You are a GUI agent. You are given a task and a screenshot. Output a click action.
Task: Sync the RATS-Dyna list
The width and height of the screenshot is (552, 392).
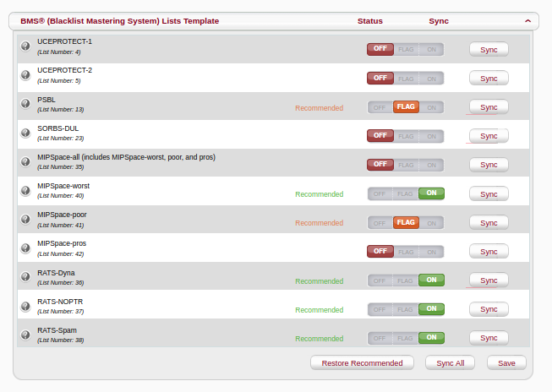pos(489,280)
